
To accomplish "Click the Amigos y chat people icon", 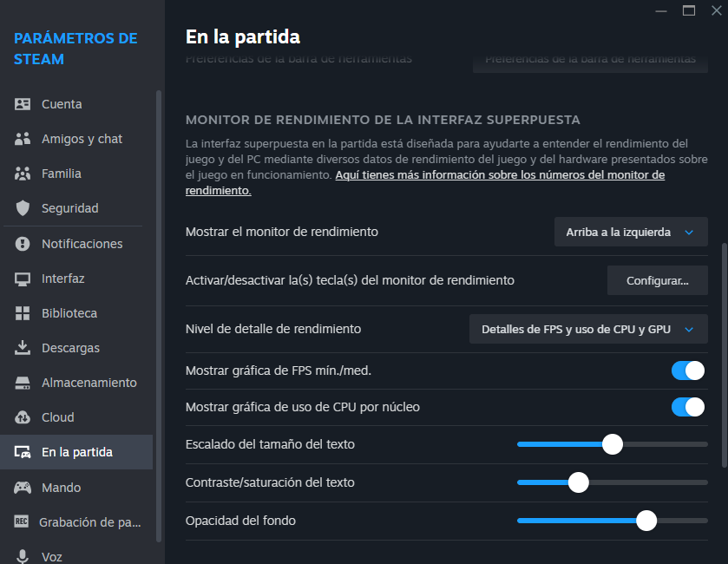I will [23, 139].
